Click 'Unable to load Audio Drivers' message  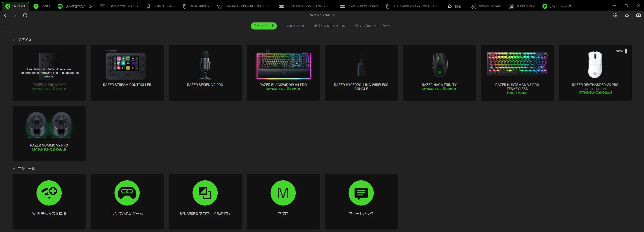(x=49, y=73)
